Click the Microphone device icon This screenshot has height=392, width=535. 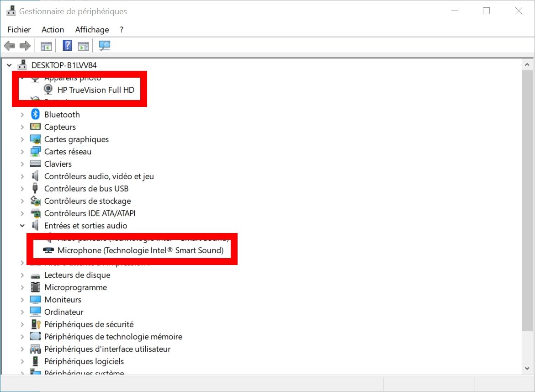coord(48,250)
